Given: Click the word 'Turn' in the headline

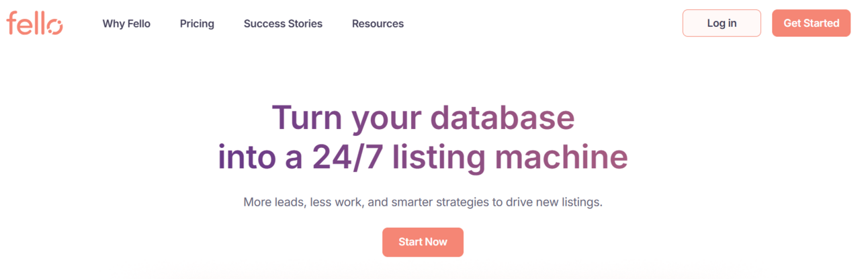Looking at the screenshot, I should click(307, 117).
